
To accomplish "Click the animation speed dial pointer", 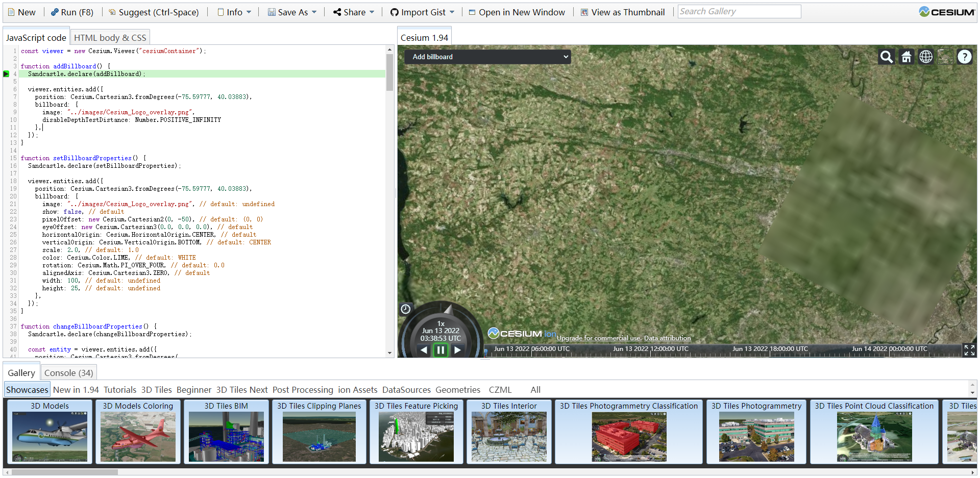I will click(448, 309).
